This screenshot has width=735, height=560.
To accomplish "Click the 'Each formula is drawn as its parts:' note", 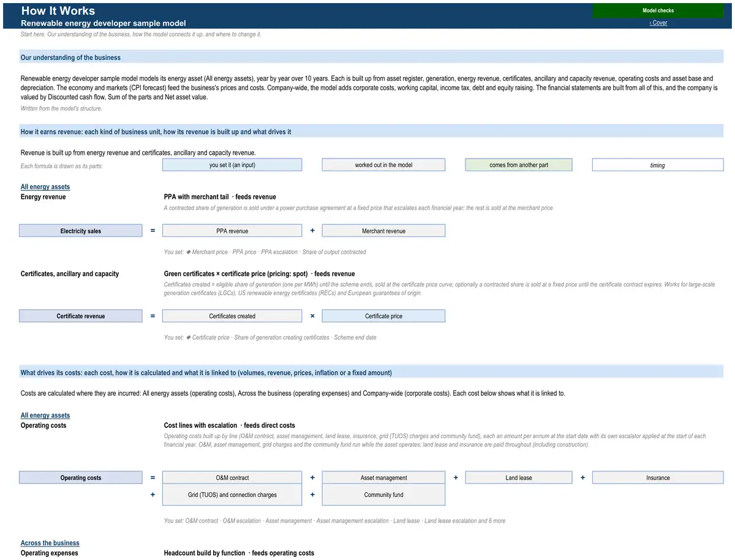I will click(61, 166).
